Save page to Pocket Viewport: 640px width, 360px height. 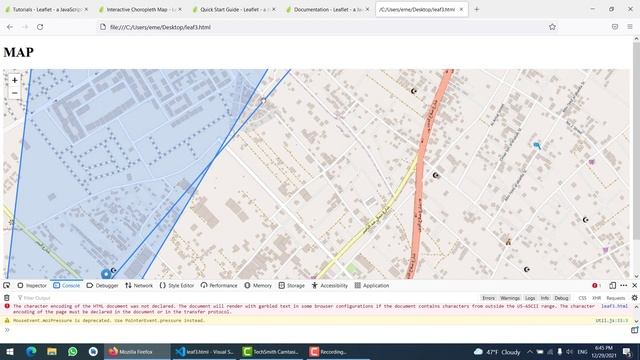click(615, 27)
